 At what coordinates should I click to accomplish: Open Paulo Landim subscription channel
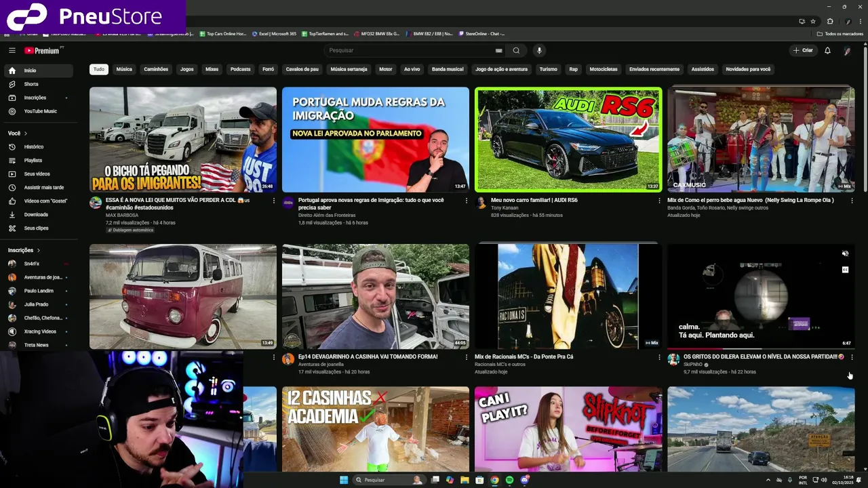point(38,291)
